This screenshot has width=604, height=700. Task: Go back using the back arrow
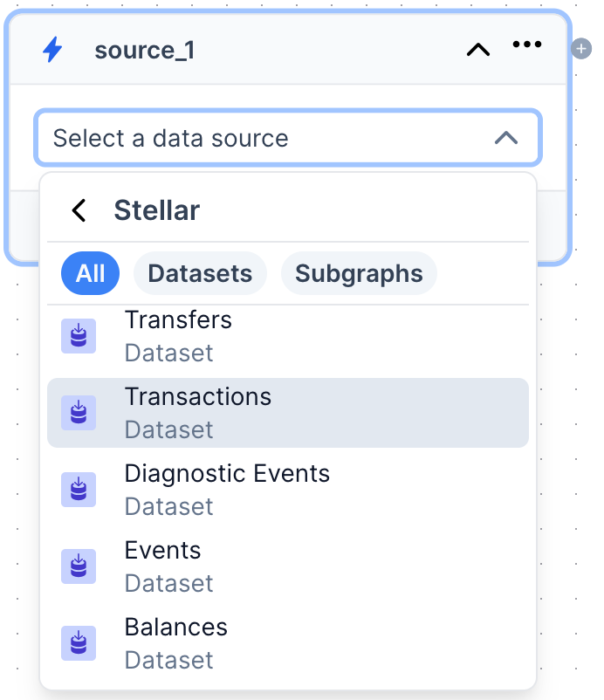[79, 210]
